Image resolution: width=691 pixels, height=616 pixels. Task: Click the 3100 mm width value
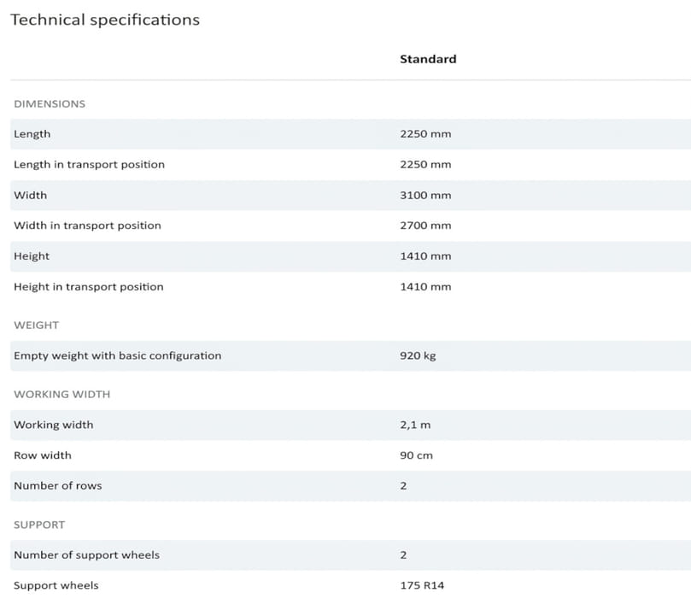[x=425, y=195]
